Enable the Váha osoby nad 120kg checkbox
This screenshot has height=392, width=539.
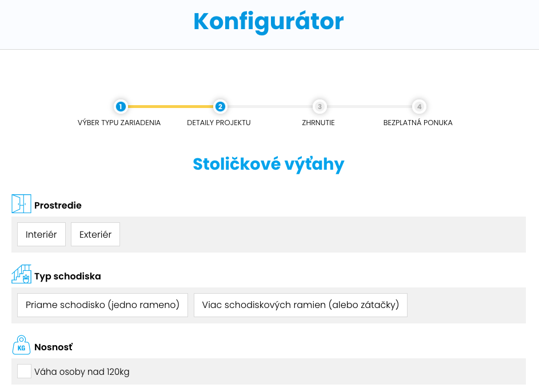pyautogui.click(x=24, y=371)
